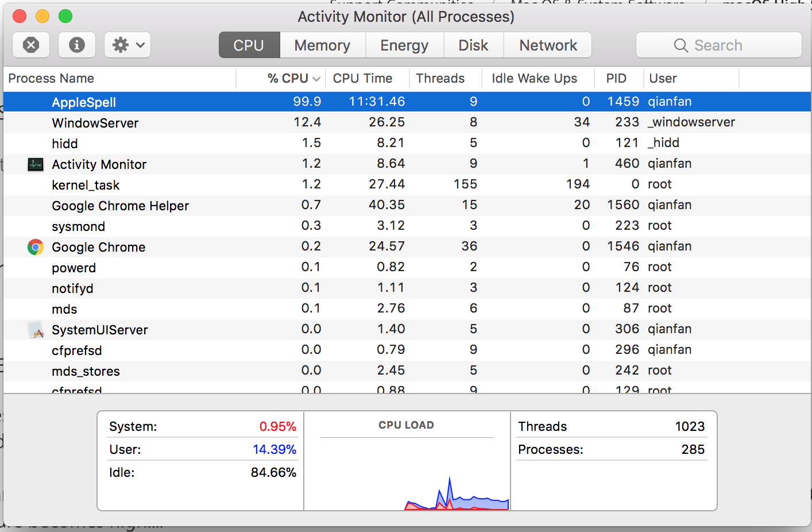The height and width of the screenshot is (532, 812).
Task: Open the Energy tab
Action: (x=404, y=45)
